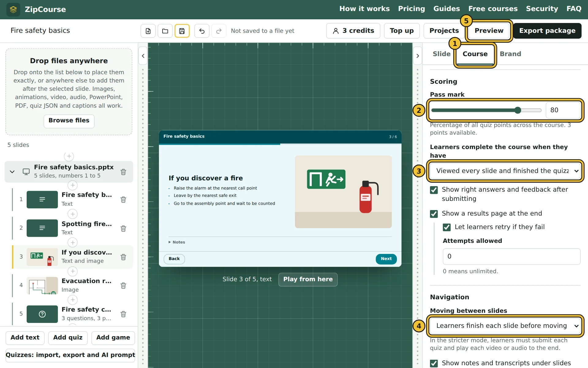The image size is (588, 368).
Task: Click the Preview button
Action: click(x=489, y=31)
